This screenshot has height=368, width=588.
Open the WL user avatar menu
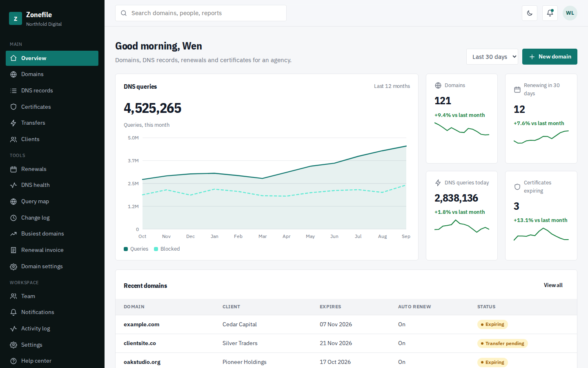click(x=570, y=13)
